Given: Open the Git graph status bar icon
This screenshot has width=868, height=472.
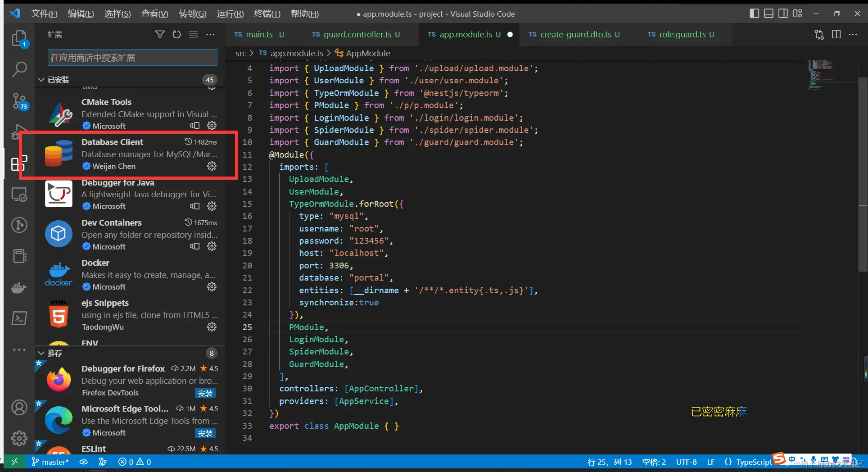Looking at the screenshot, I should tap(103, 462).
